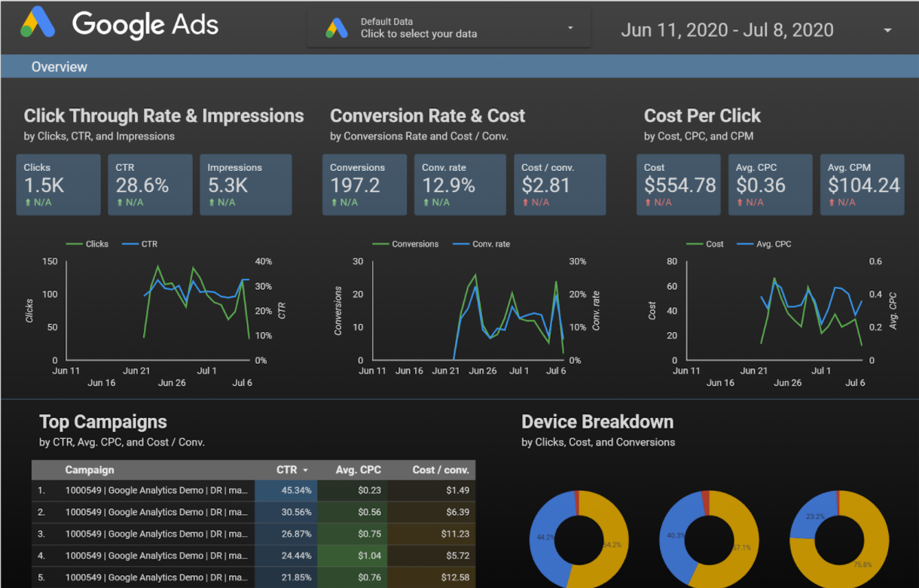
Task: Sort by Cost / conv. column header
Action: coord(441,470)
